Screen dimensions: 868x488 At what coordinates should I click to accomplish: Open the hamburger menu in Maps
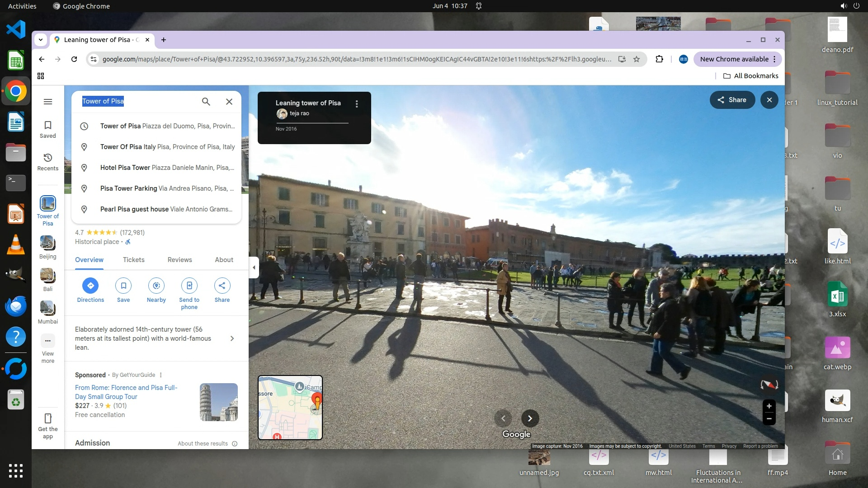pos(48,102)
